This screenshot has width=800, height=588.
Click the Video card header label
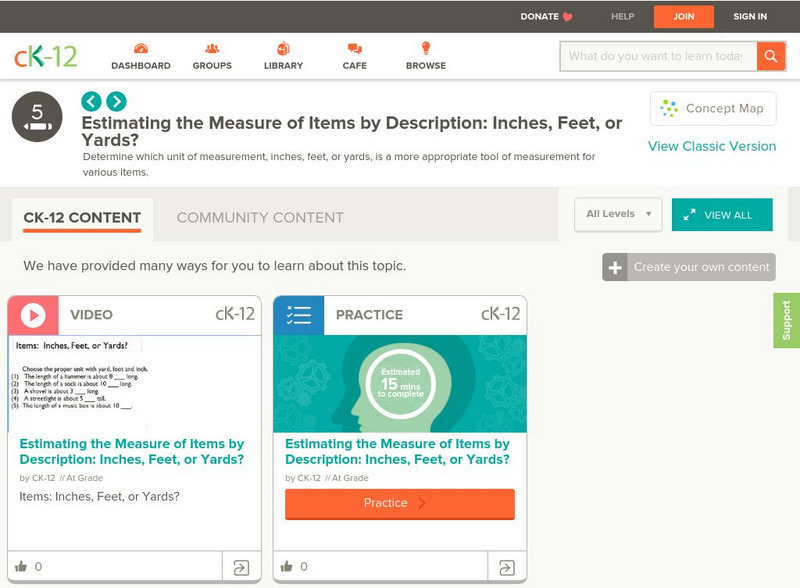pos(91,315)
